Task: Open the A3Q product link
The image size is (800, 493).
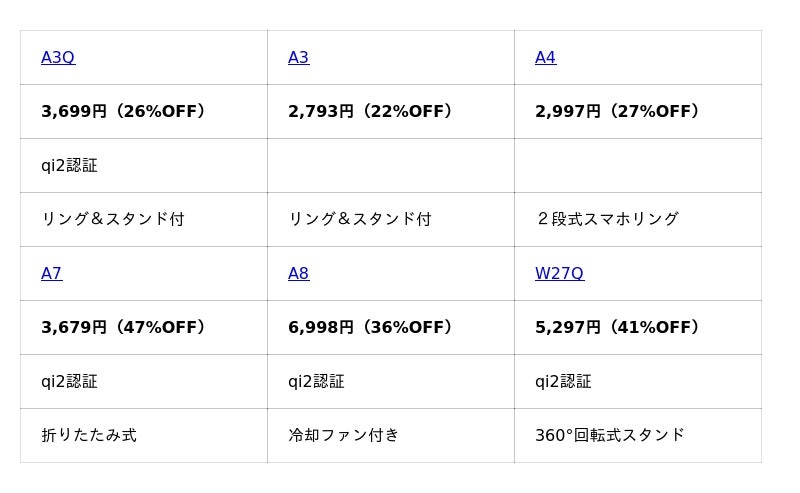Action: [58, 58]
